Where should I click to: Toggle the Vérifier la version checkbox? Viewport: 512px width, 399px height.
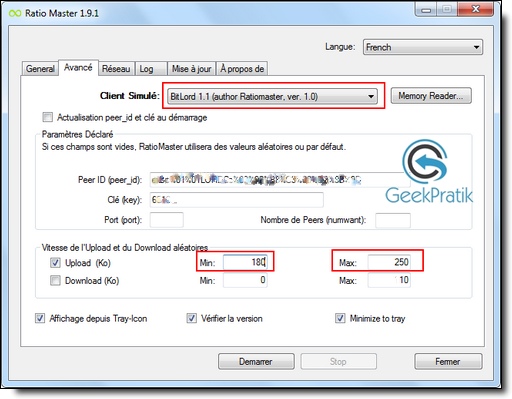pos(192,318)
